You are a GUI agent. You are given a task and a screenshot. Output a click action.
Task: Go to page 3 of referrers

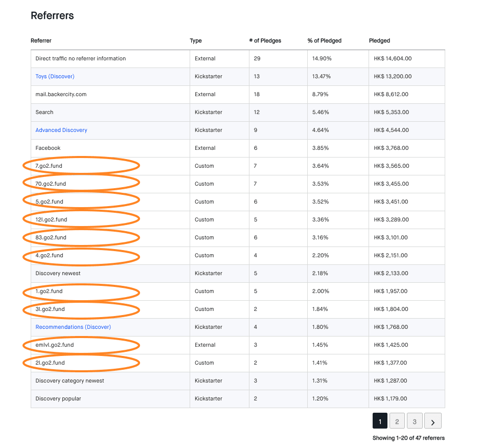[x=415, y=420]
